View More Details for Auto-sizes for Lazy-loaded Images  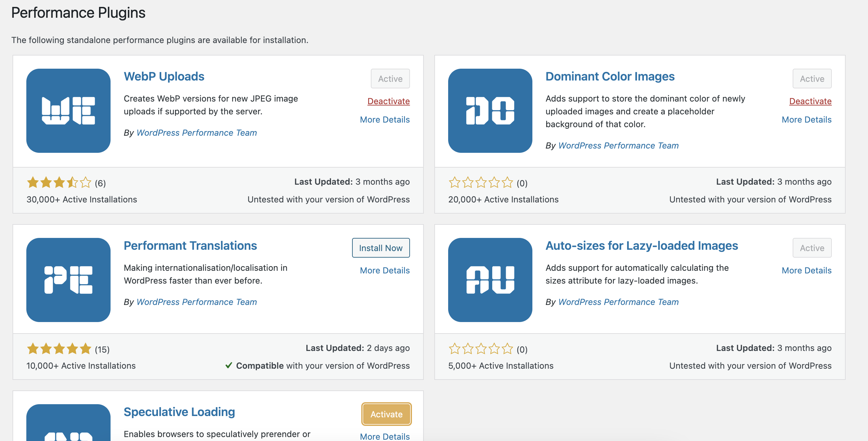click(806, 271)
